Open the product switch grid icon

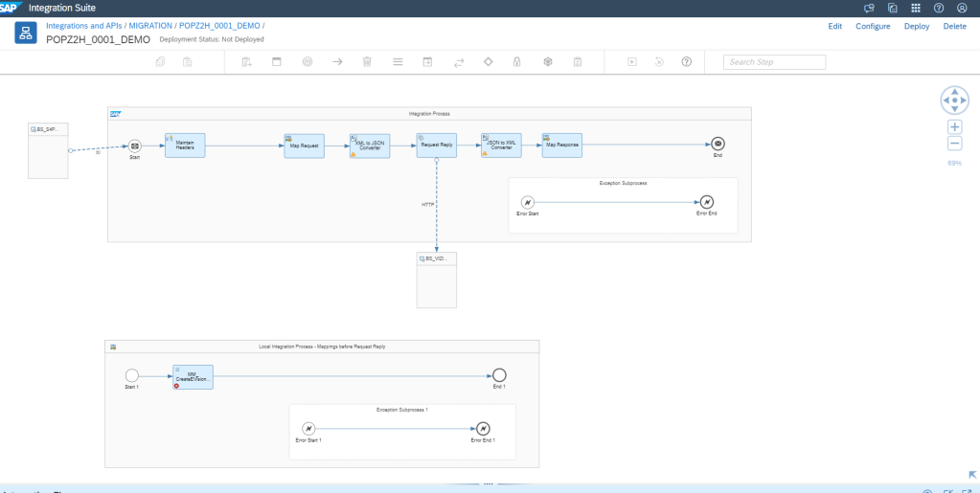coord(915,8)
